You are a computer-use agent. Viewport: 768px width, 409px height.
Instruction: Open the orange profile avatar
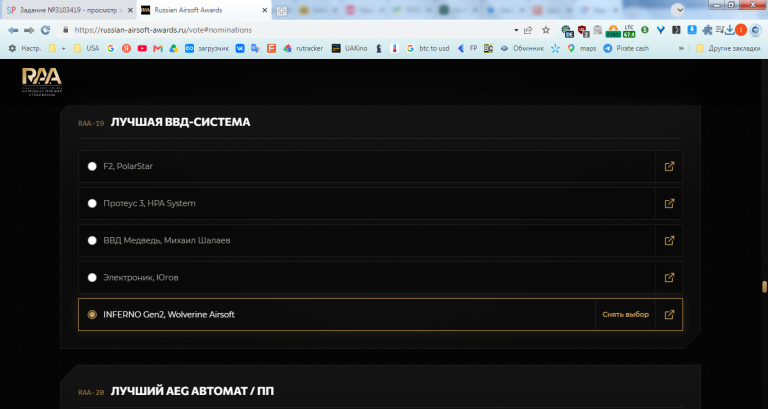click(741, 30)
